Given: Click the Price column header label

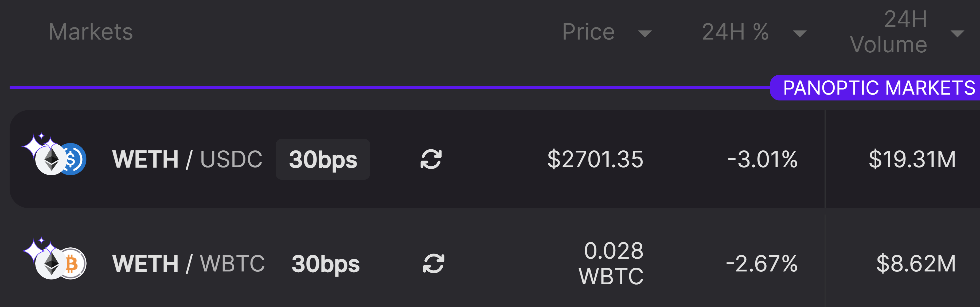Looking at the screenshot, I should point(588,32).
